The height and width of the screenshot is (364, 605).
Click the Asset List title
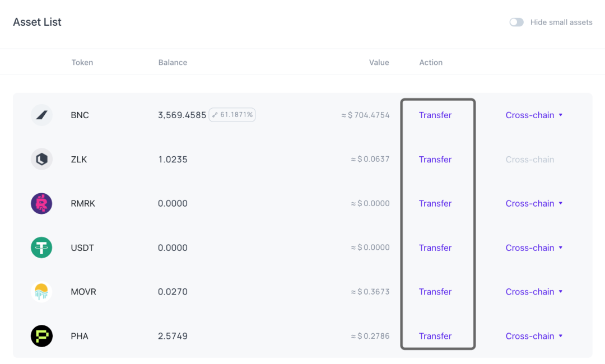point(37,22)
